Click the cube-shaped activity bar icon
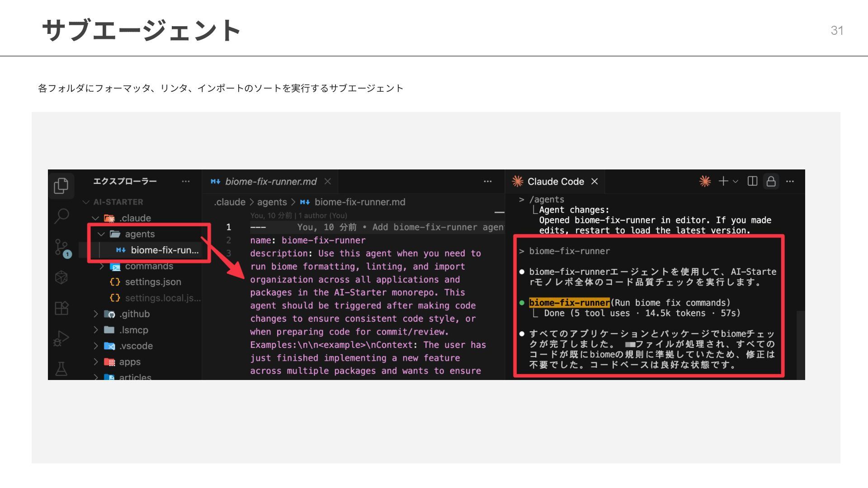 pyautogui.click(x=61, y=277)
